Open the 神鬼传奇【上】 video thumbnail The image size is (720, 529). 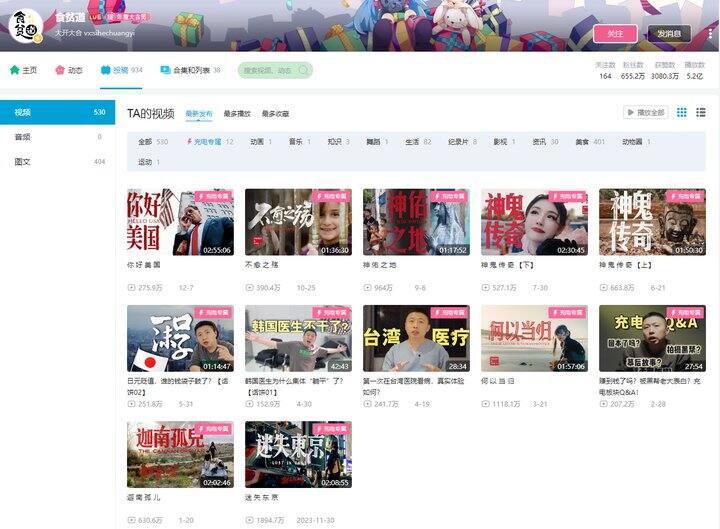tap(652, 222)
